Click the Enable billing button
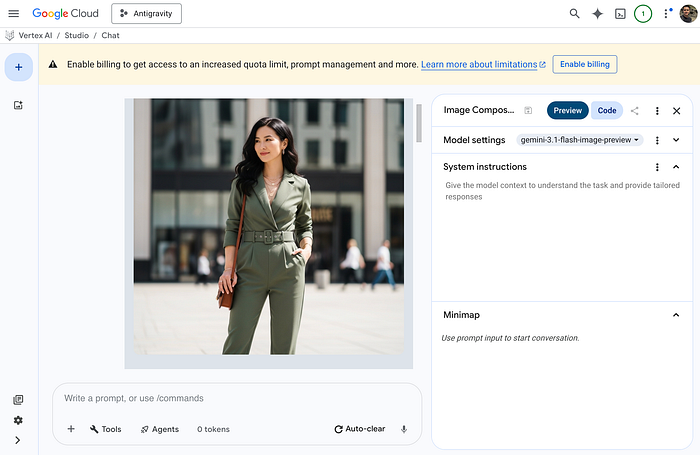Screen dimensions: 700x455 585,64
